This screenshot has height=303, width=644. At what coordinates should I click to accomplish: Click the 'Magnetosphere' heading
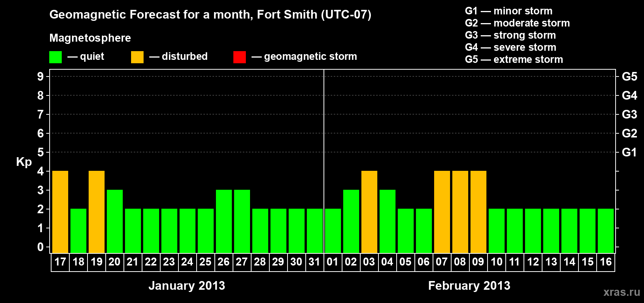click(90, 38)
